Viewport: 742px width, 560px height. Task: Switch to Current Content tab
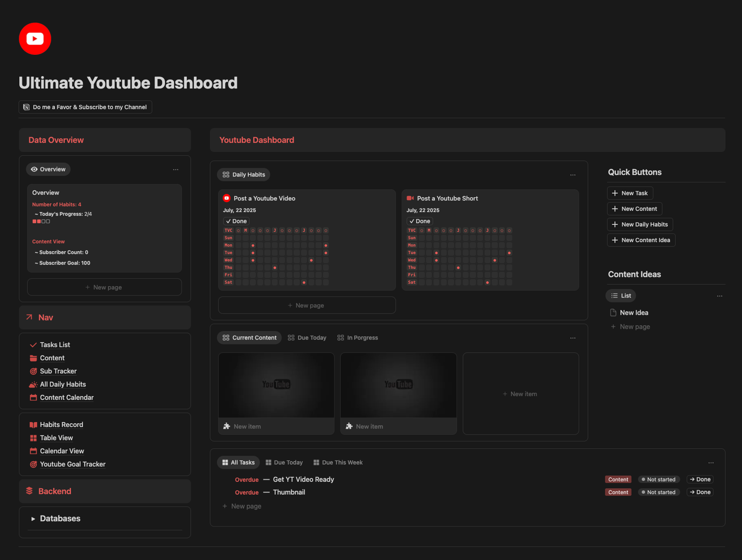(249, 338)
